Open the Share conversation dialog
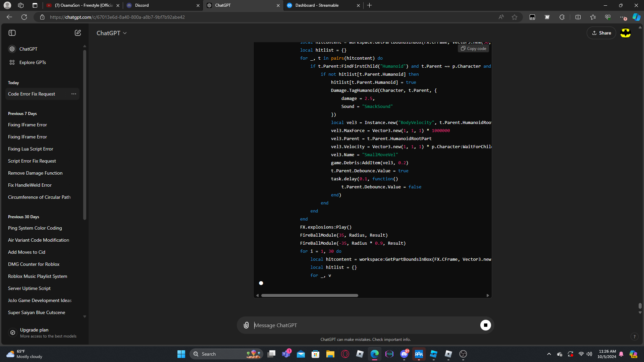The image size is (644, 362). [601, 33]
